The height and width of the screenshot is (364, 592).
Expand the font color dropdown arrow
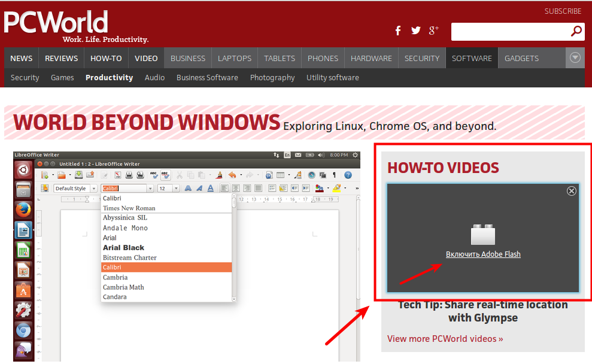[328, 188]
